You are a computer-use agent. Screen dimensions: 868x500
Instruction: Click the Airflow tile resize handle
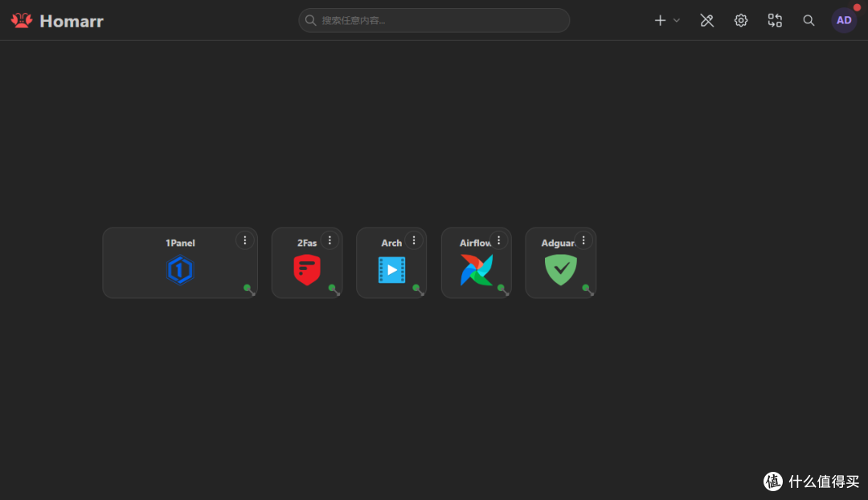pyautogui.click(x=503, y=290)
